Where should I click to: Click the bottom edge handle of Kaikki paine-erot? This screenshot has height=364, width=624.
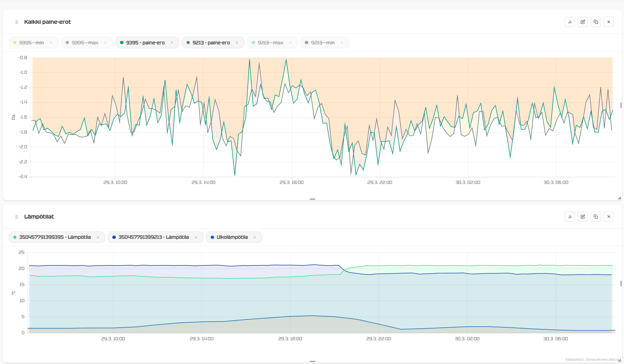click(313, 199)
